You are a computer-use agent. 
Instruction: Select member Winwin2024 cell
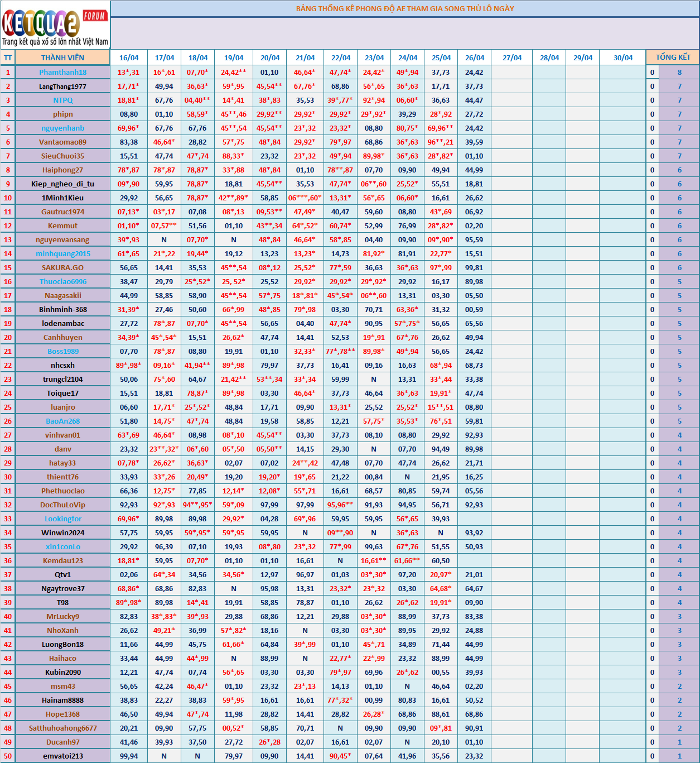[62, 532]
